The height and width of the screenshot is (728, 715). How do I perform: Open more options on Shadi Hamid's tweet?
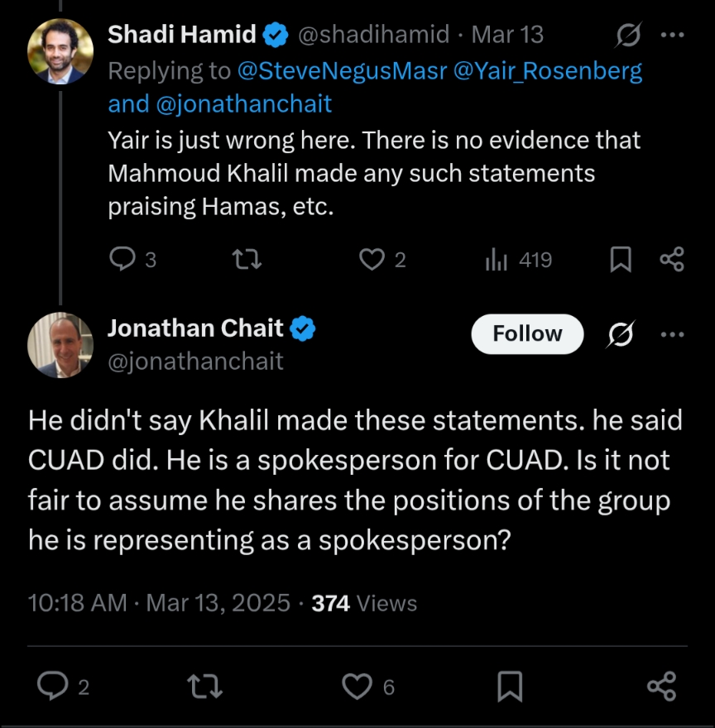click(x=672, y=36)
